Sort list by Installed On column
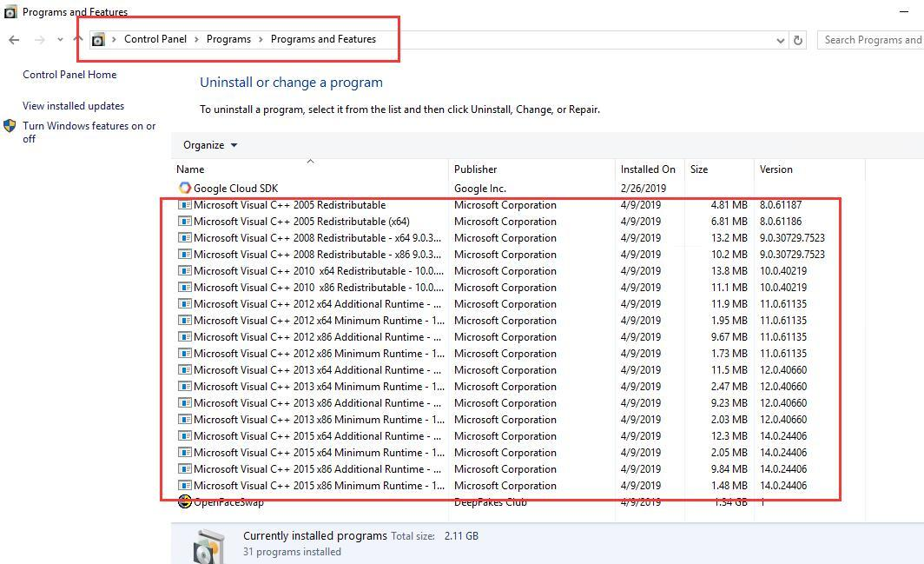 (x=648, y=169)
